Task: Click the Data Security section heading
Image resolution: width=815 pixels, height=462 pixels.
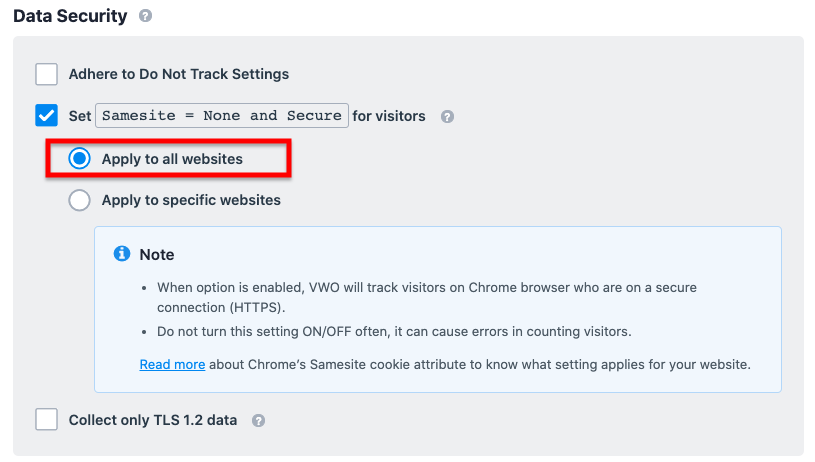Action: [70, 16]
